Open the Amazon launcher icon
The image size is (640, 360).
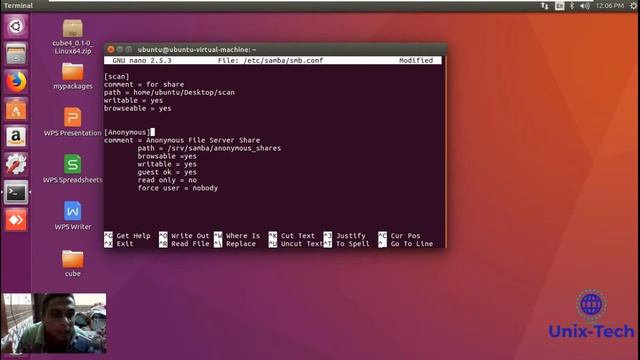16,137
